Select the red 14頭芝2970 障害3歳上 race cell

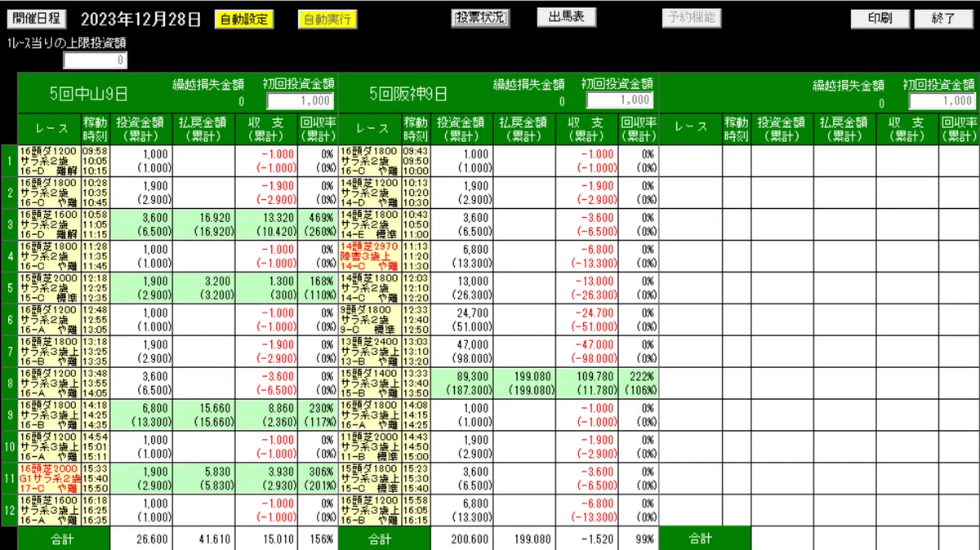369,255
